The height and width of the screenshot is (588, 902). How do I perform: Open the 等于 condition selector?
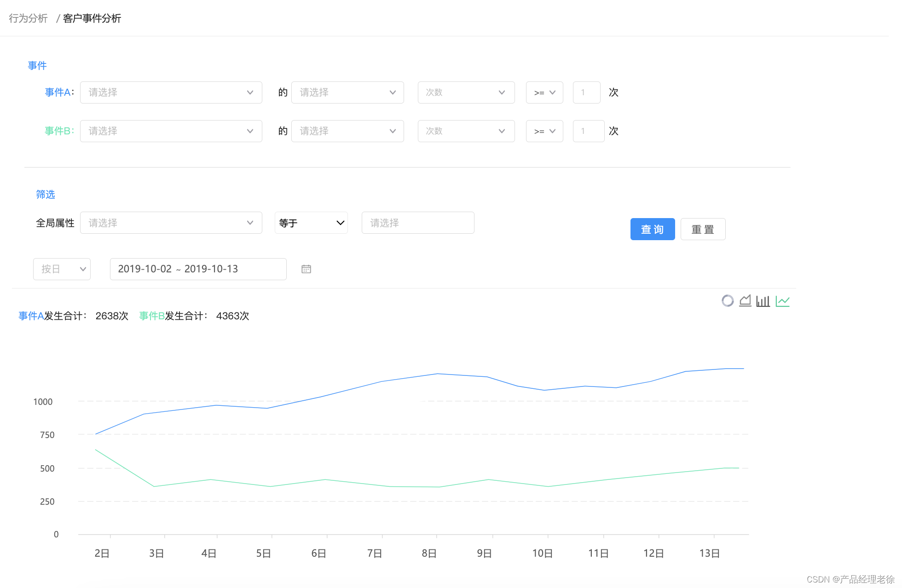tap(311, 223)
